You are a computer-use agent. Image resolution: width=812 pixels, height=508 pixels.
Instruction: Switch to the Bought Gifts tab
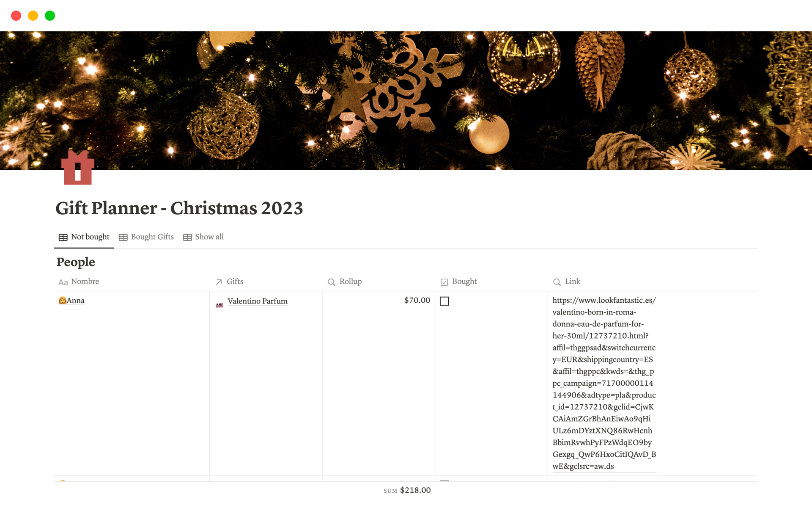[146, 237]
